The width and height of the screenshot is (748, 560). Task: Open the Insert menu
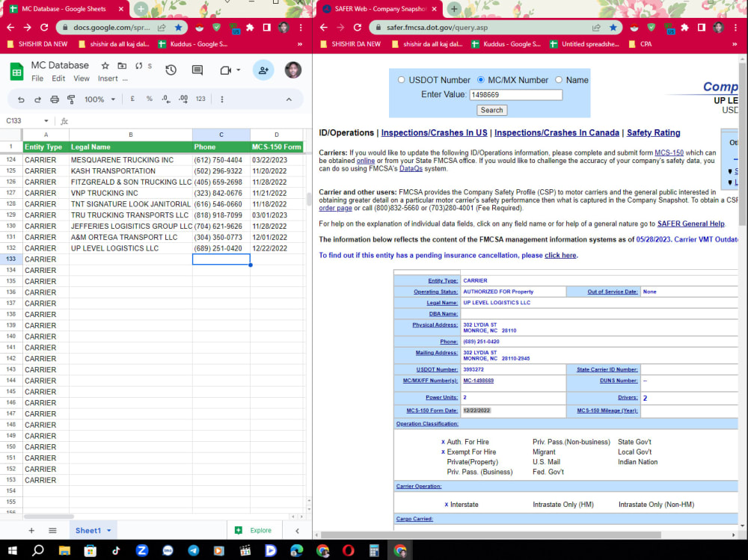coord(108,79)
